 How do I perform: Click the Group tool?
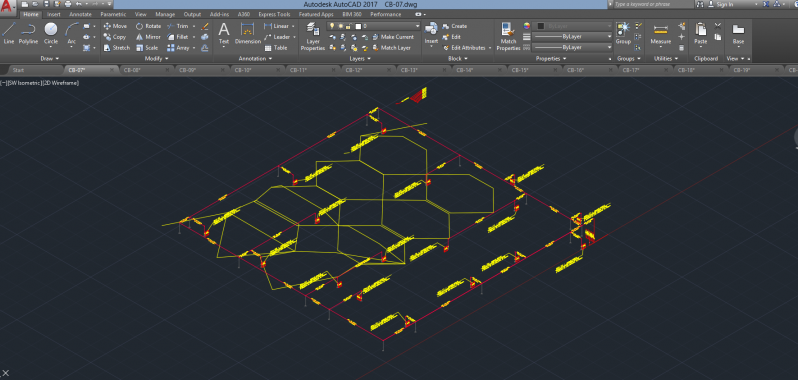click(x=623, y=33)
